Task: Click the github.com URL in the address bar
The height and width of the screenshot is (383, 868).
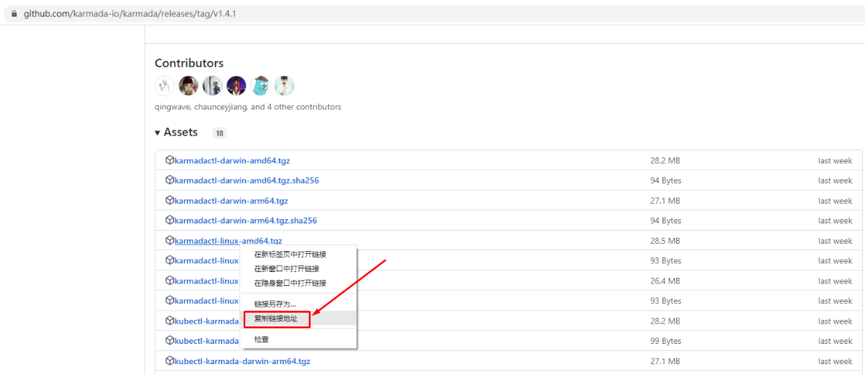Action: (130, 14)
